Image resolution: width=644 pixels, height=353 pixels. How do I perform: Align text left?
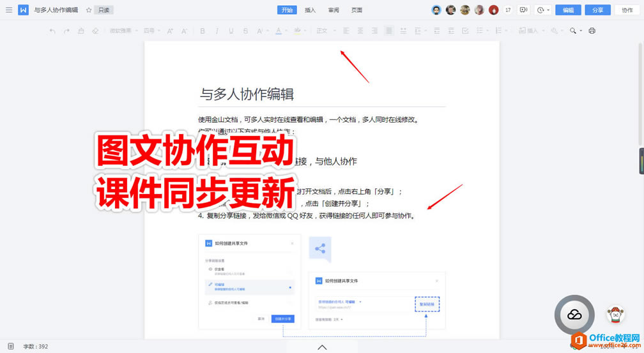pos(346,31)
